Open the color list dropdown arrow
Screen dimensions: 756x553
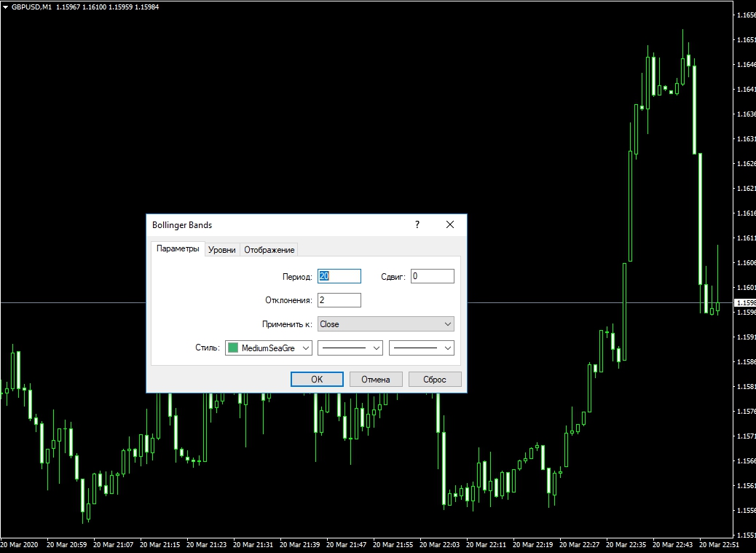pos(305,348)
